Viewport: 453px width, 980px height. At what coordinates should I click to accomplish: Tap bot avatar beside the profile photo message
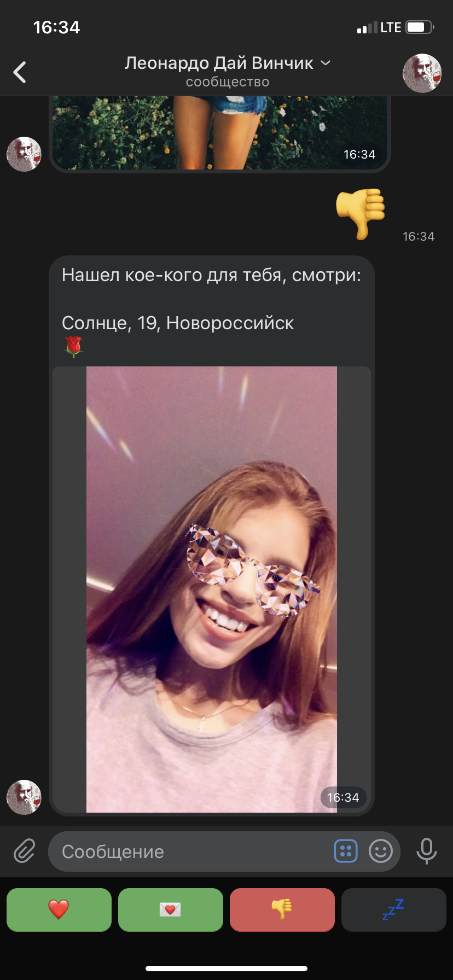click(24, 797)
